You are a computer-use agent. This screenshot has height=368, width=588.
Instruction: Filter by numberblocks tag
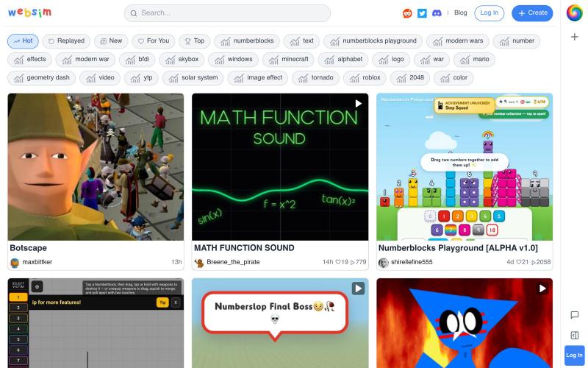pyautogui.click(x=247, y=41)
